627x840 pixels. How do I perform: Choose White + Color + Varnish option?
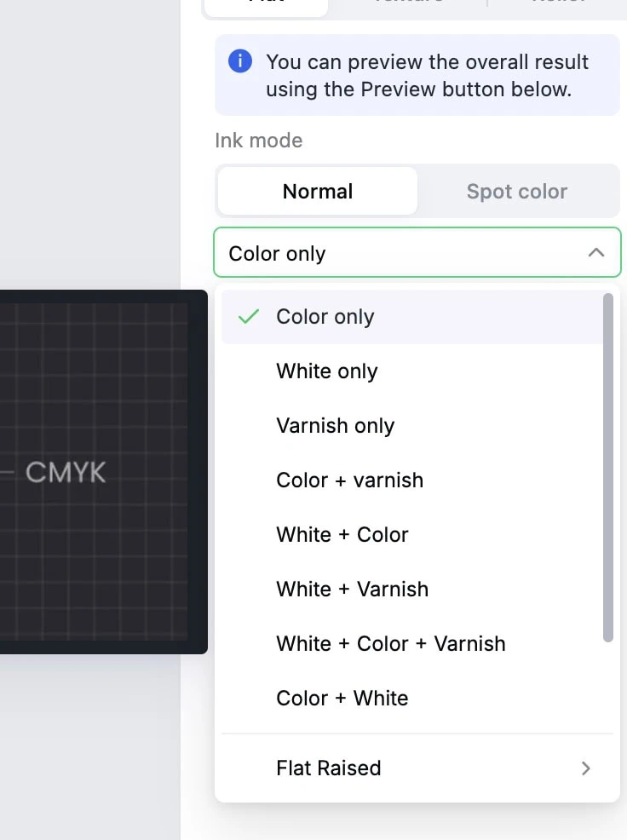[411, 644]
